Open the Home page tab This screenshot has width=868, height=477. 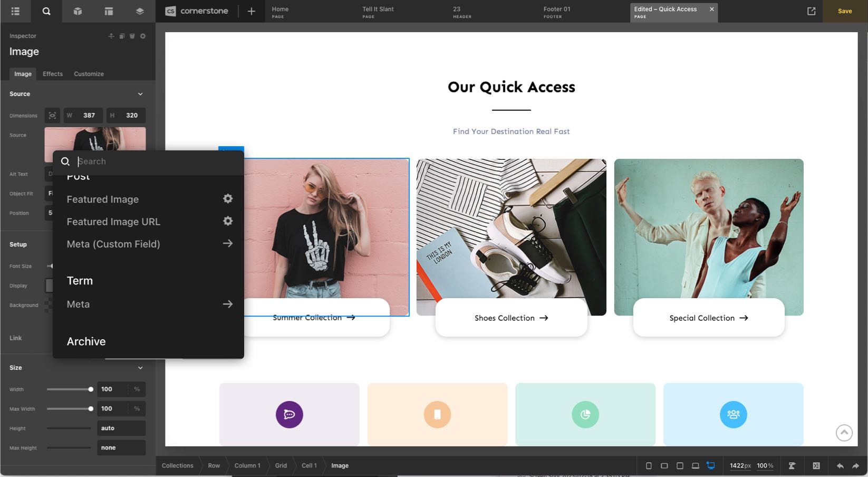tap(280, 12)
